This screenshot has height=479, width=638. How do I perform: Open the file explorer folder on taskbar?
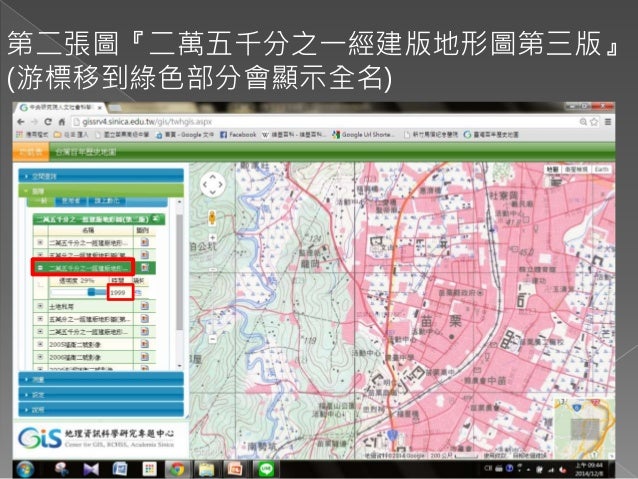206,469
